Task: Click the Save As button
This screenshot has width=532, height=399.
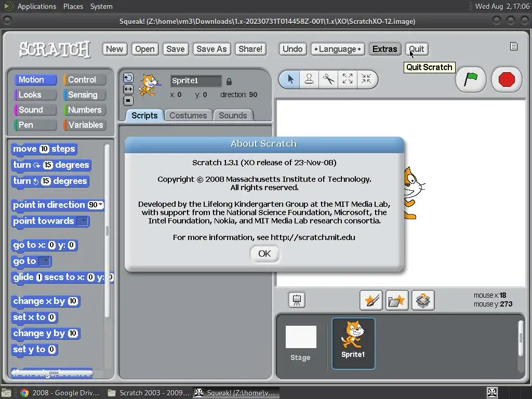Action: (212, 49)
